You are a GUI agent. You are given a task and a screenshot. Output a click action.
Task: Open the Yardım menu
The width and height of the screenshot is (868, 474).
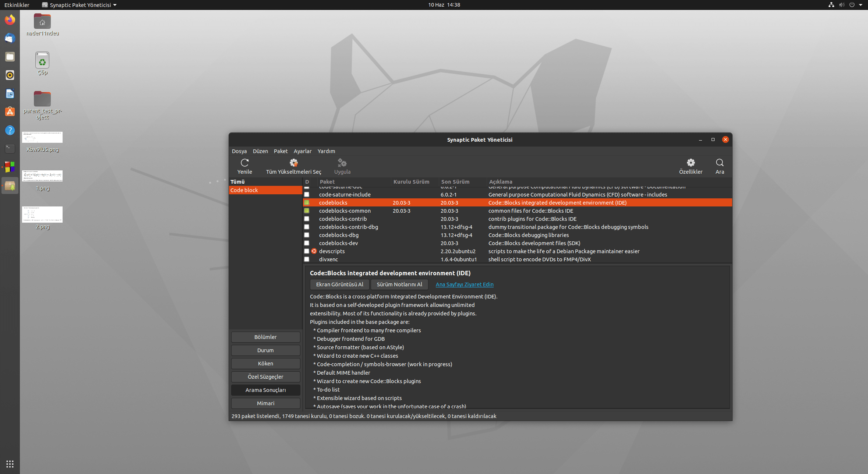click(326, 151)
